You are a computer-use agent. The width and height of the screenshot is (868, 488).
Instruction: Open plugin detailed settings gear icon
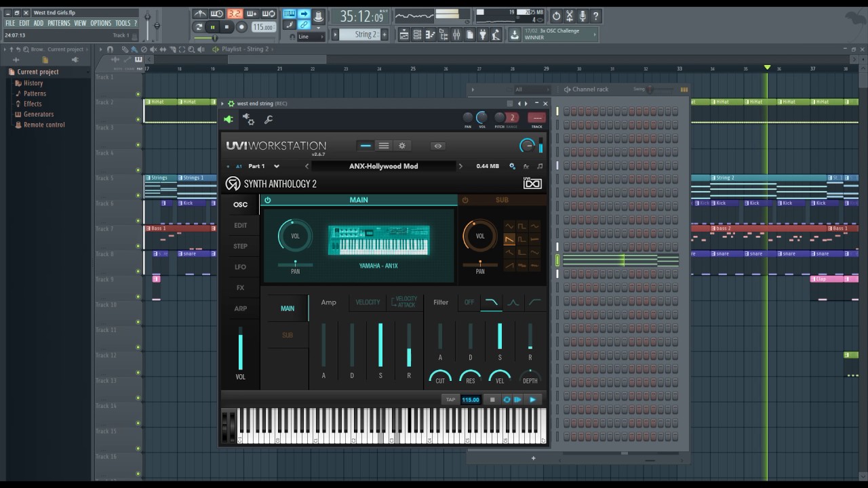[x=249, y=120]
